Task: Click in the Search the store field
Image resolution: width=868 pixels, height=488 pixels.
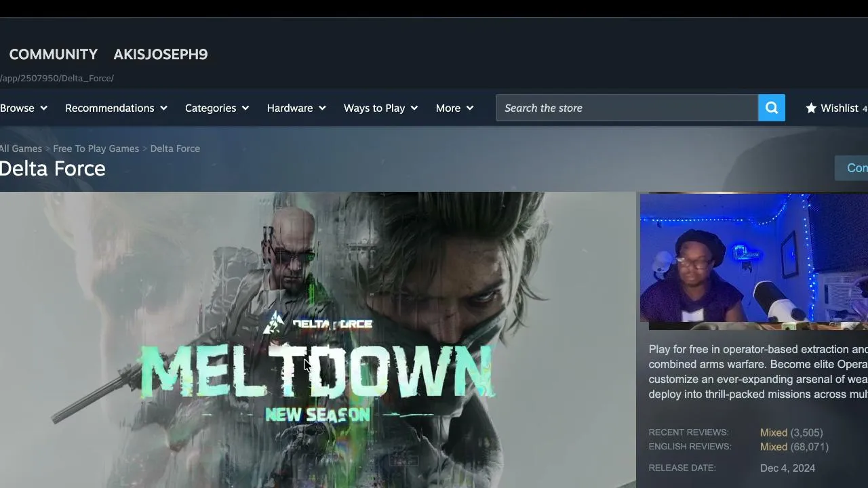Action: pyautogui.click(x=627, y=108)
